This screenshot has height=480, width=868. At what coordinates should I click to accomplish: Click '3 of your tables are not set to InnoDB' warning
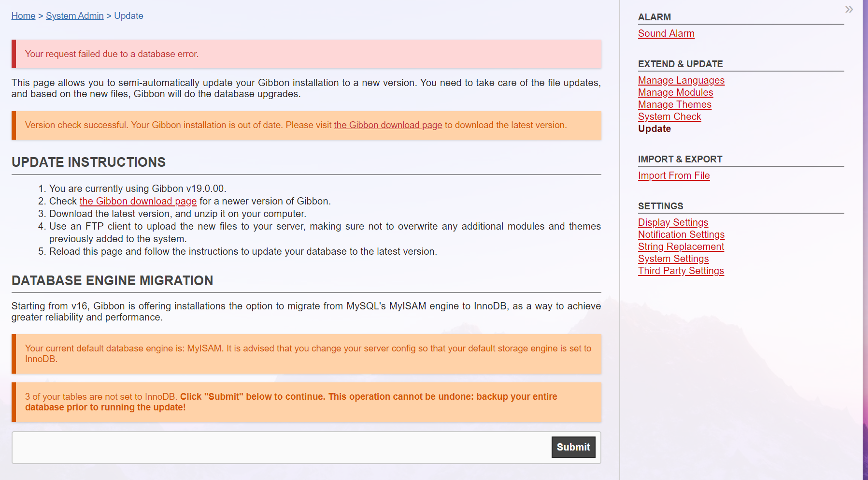pos(306,402)
